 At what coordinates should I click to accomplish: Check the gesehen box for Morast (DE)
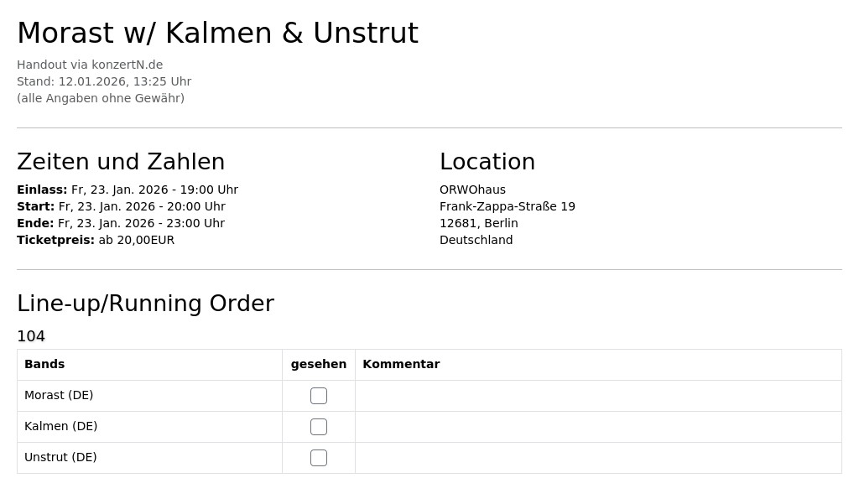(318, 396)
